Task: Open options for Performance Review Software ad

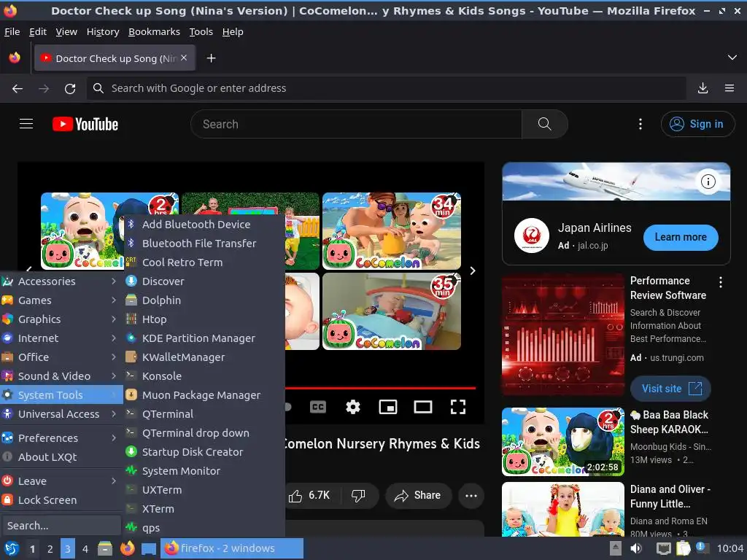Action: click(721, 282)
